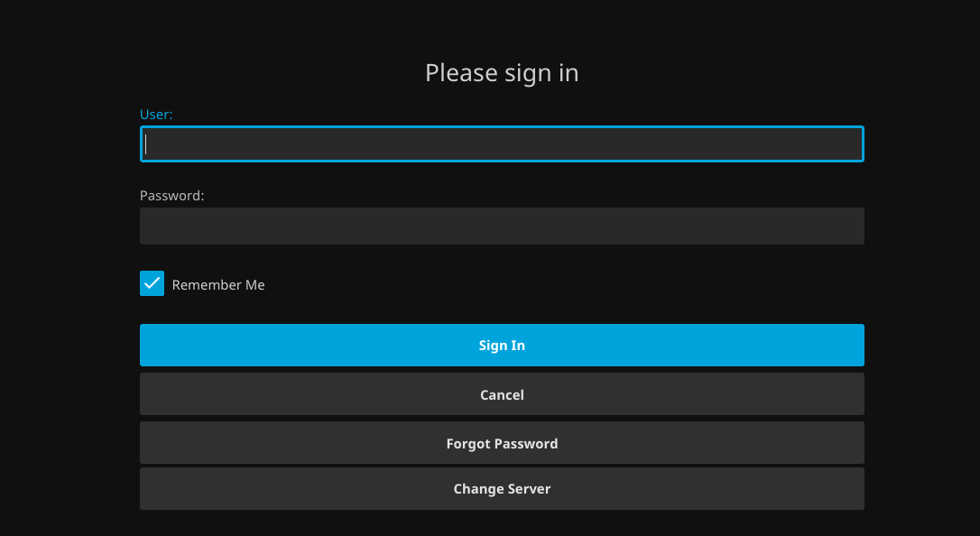This screenshot has height=536, width=980.
Task: Click the Cancel button
Action: point(502,394)
